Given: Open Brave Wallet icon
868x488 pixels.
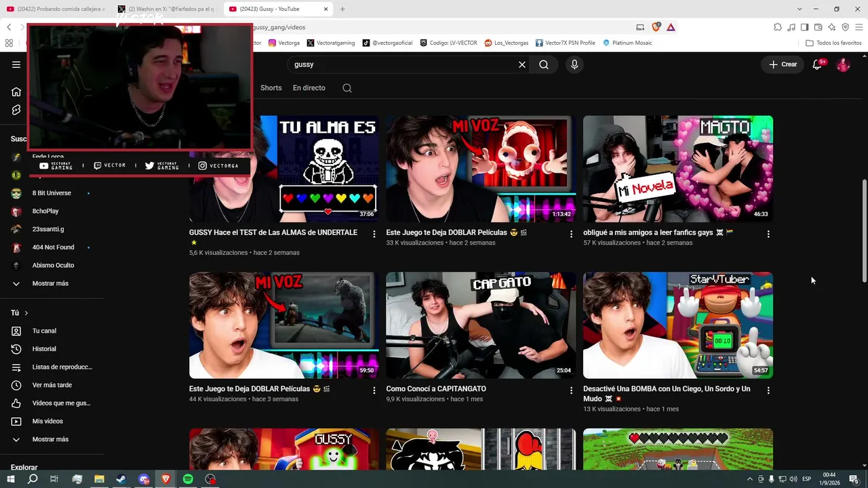Looking at the screenshot, I should point(818,27).
